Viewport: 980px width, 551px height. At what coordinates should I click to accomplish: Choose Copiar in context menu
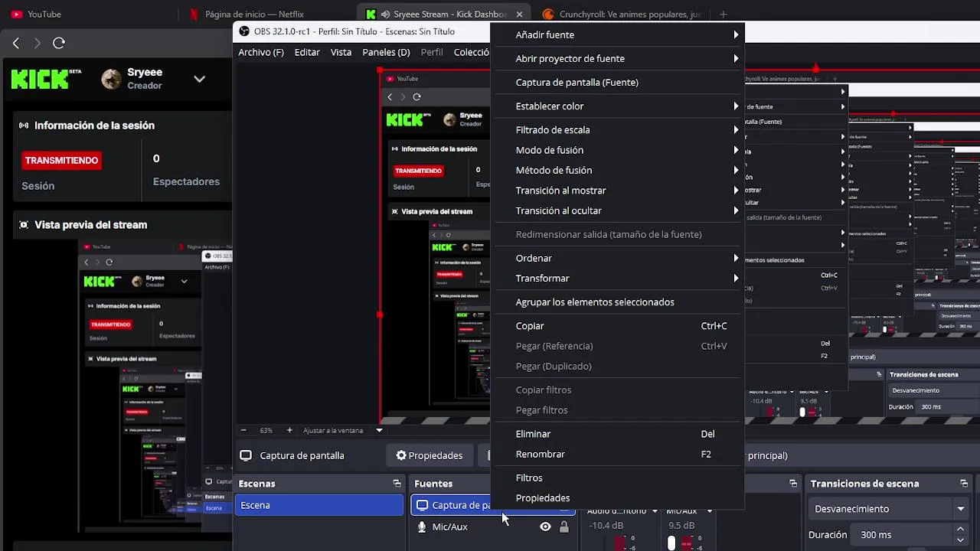point(617,325)
